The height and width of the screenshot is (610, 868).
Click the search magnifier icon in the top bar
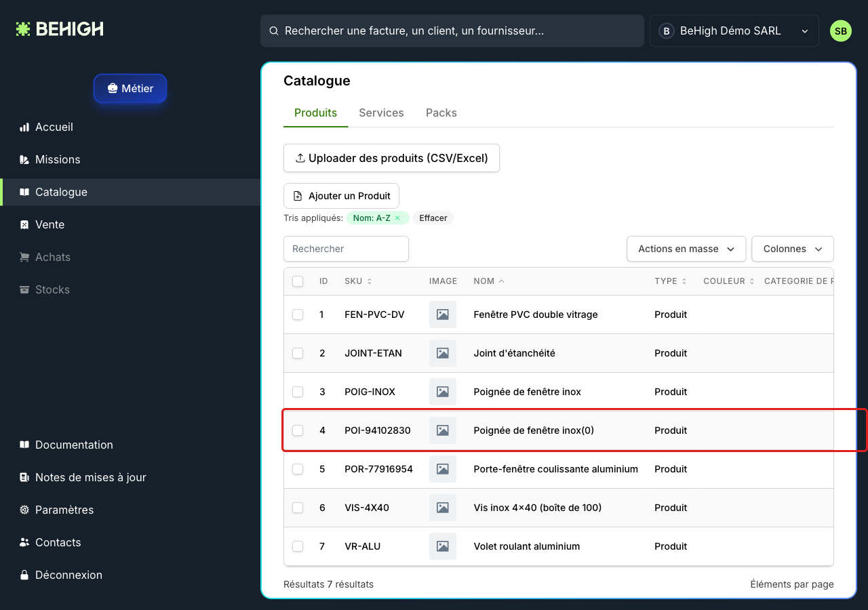tap(274, 31)
